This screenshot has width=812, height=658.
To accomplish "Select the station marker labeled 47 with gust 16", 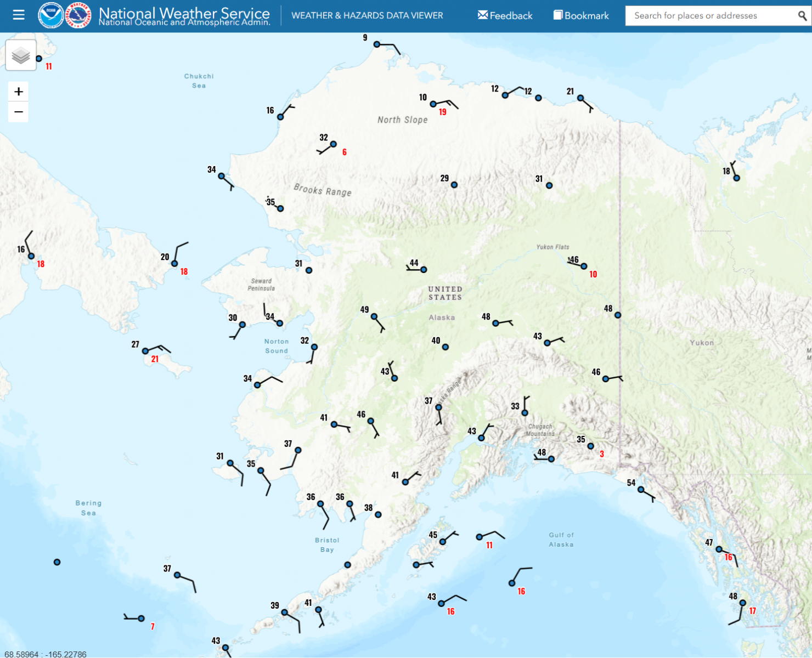I will coord(719,549).
